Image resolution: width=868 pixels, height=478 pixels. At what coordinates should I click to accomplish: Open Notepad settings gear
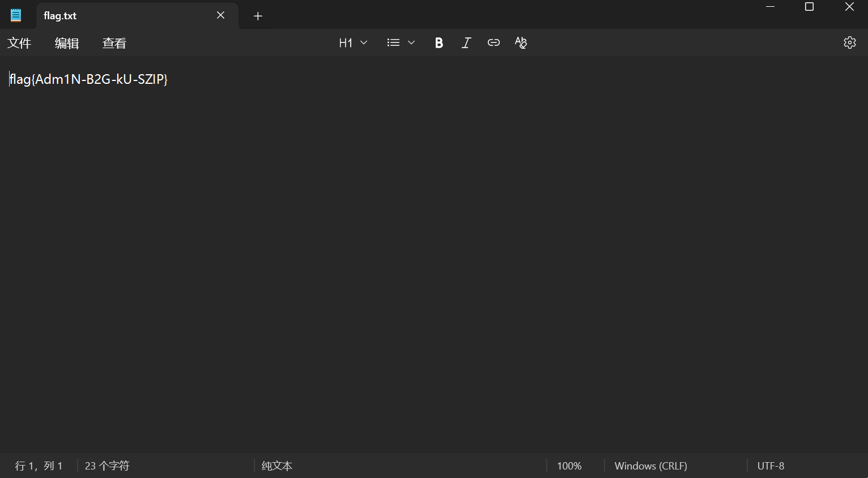coord(849,42)
